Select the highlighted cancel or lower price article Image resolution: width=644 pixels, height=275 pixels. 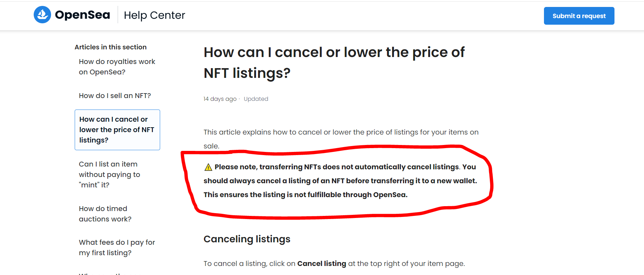pos(117,130)
